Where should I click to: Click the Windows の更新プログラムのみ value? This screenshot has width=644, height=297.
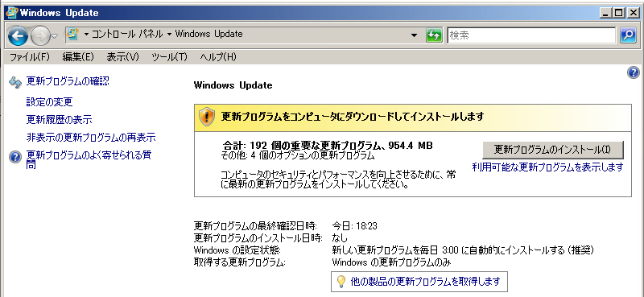pos(392,262)
